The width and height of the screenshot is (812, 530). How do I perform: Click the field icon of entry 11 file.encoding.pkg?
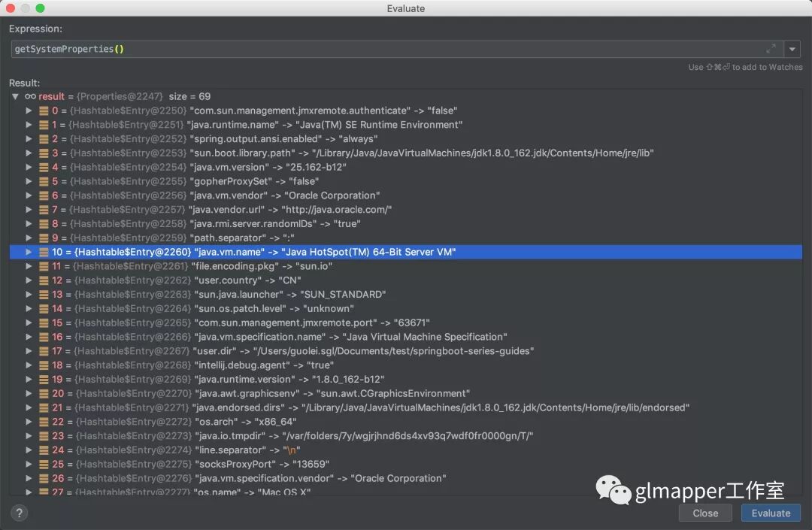(44, 266)
